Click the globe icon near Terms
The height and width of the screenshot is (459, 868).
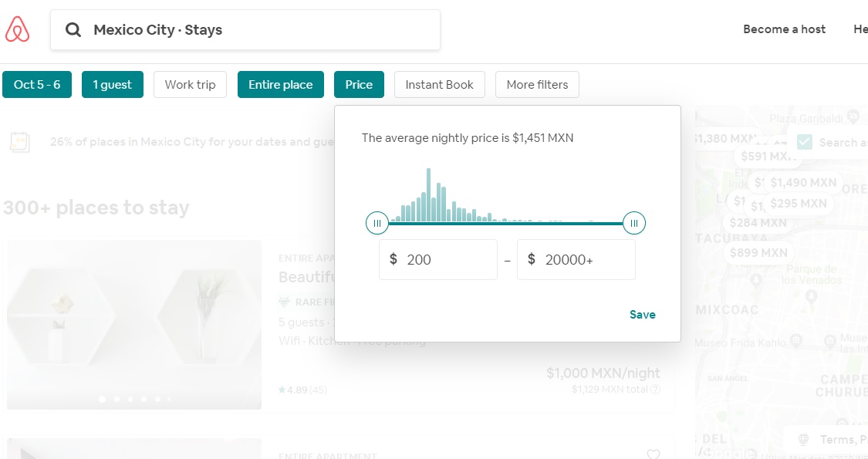click(803, 440)
